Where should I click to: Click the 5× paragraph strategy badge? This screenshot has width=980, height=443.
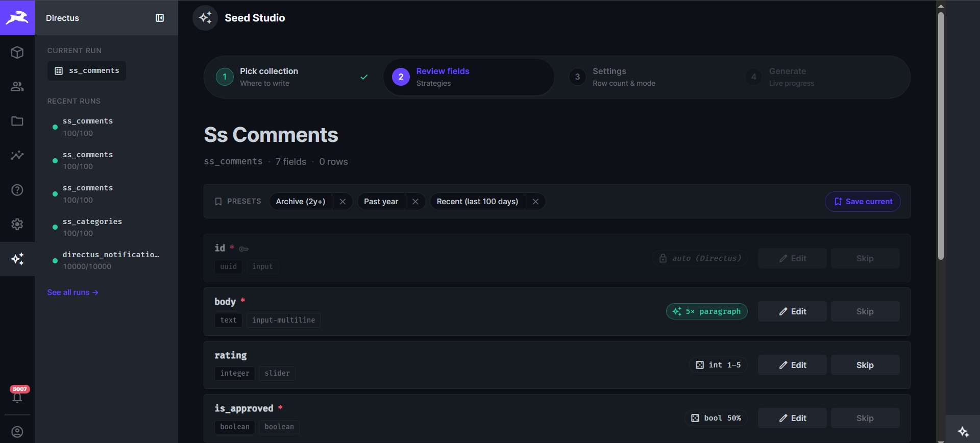(x=706, y=311)
